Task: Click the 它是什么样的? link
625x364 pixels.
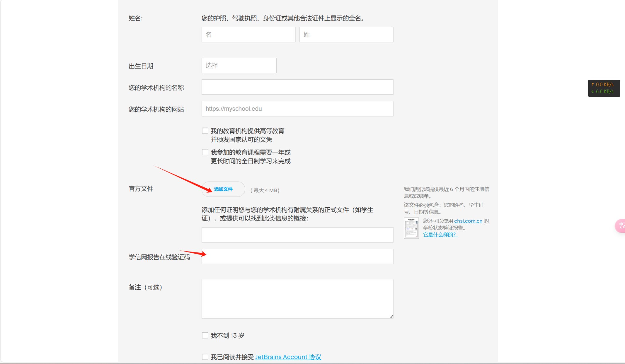Action: 440,235
